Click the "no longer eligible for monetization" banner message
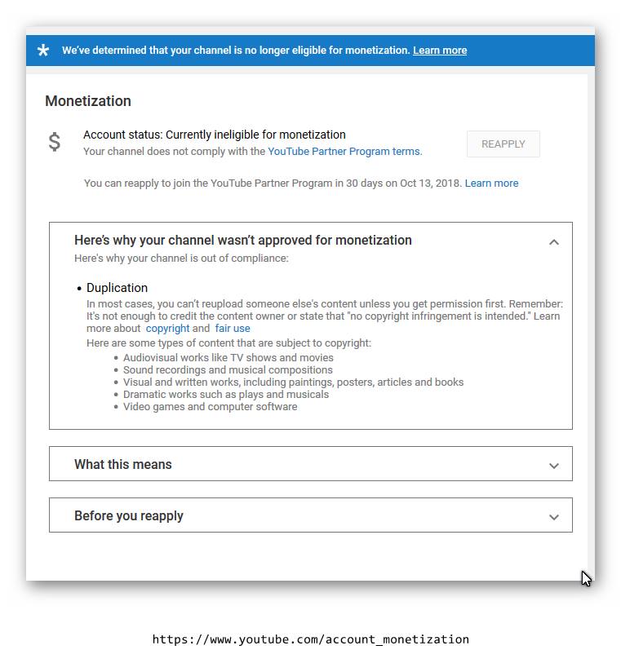 pos(236,51)
